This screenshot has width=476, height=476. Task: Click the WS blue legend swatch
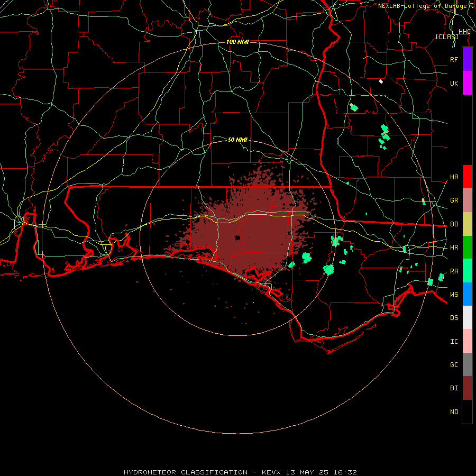pyautogui.click(x=467, y=294)
